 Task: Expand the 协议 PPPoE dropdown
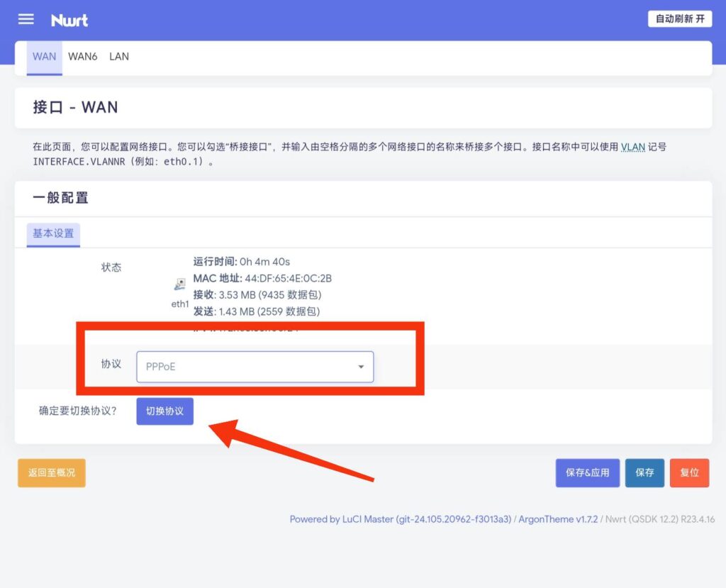pos(255,367)
